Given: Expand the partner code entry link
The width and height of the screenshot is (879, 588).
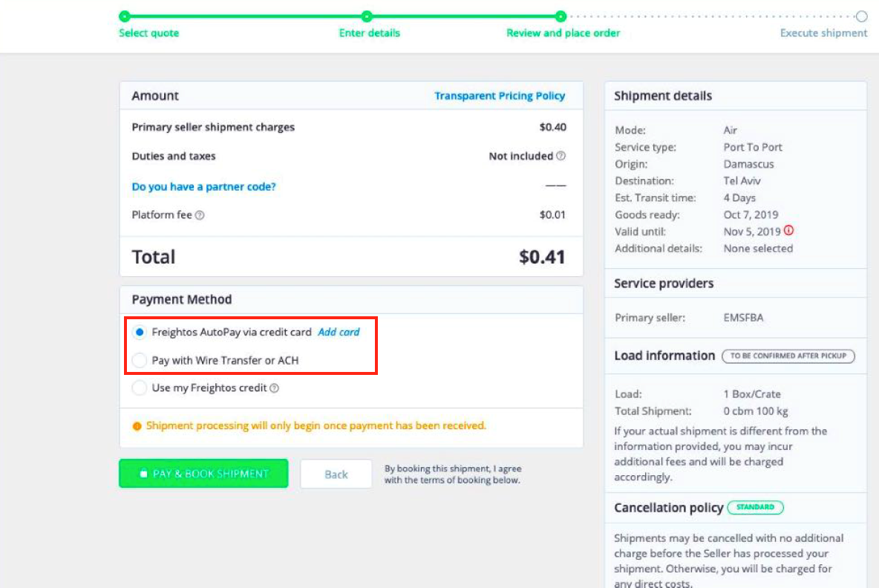Looking at the screenshot, I should 203,187.
